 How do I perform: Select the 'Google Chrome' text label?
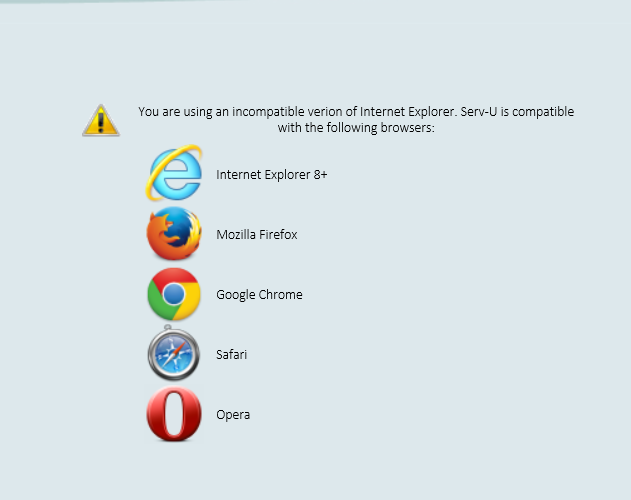tap(259, 295)
